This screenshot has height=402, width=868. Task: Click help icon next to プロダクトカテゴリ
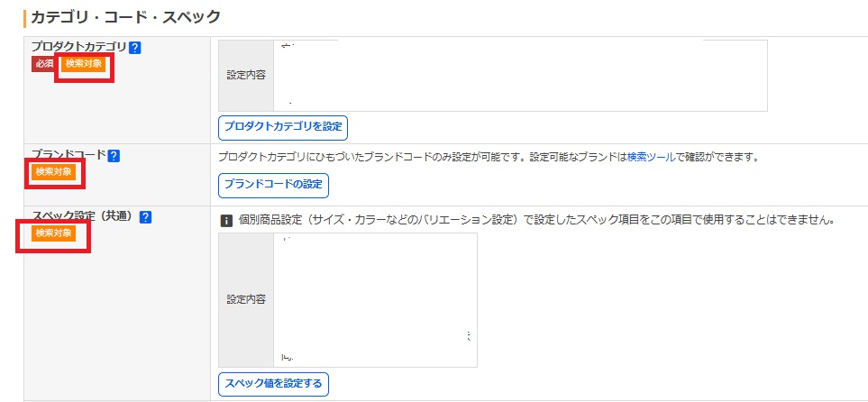click(x=135, y=48)
